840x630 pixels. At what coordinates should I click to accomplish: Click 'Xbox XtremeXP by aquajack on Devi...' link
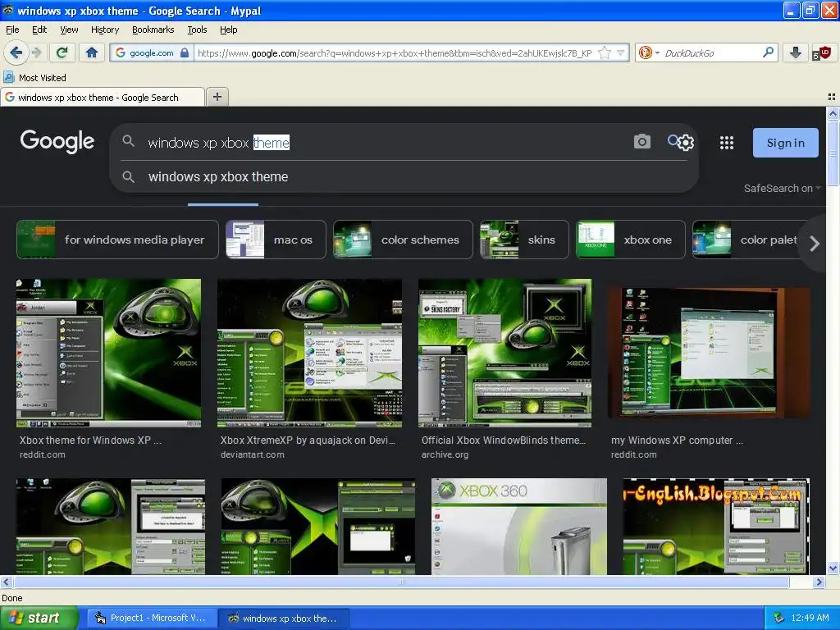[x=308, y=441]
